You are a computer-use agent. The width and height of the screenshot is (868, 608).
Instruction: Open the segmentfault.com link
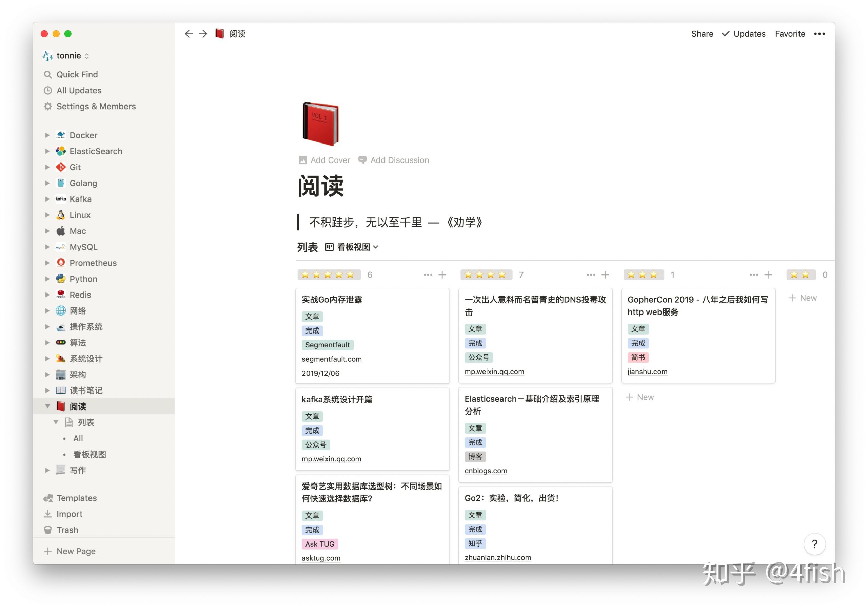tap(332, 359)
